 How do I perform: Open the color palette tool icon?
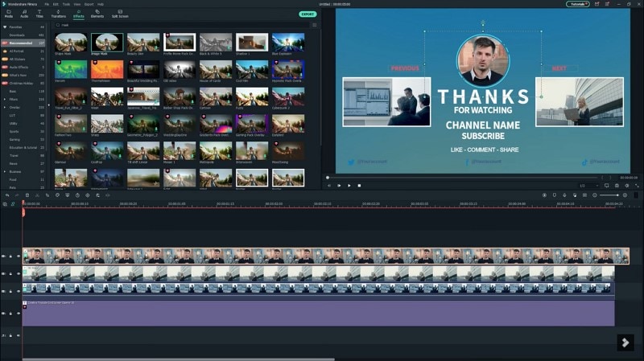click(57, 195)
